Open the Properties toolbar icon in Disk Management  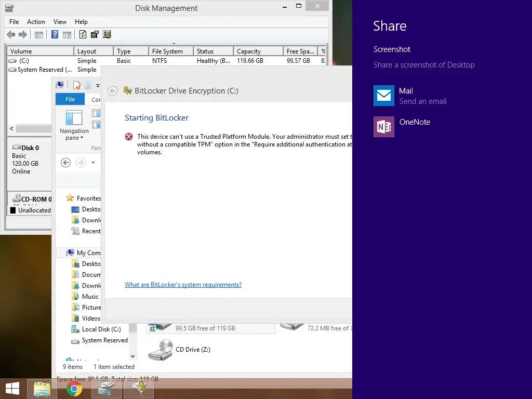95,34
